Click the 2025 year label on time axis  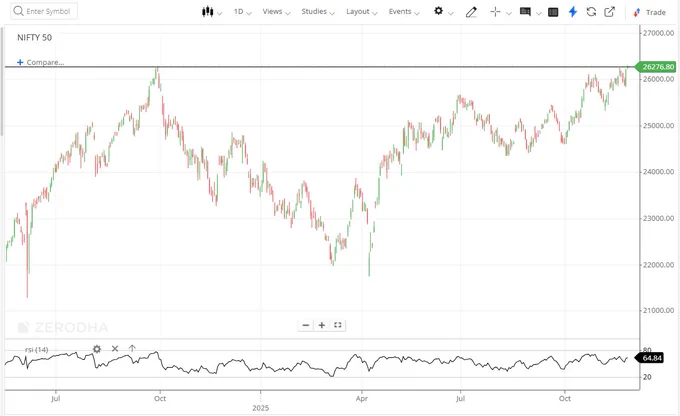261,408
